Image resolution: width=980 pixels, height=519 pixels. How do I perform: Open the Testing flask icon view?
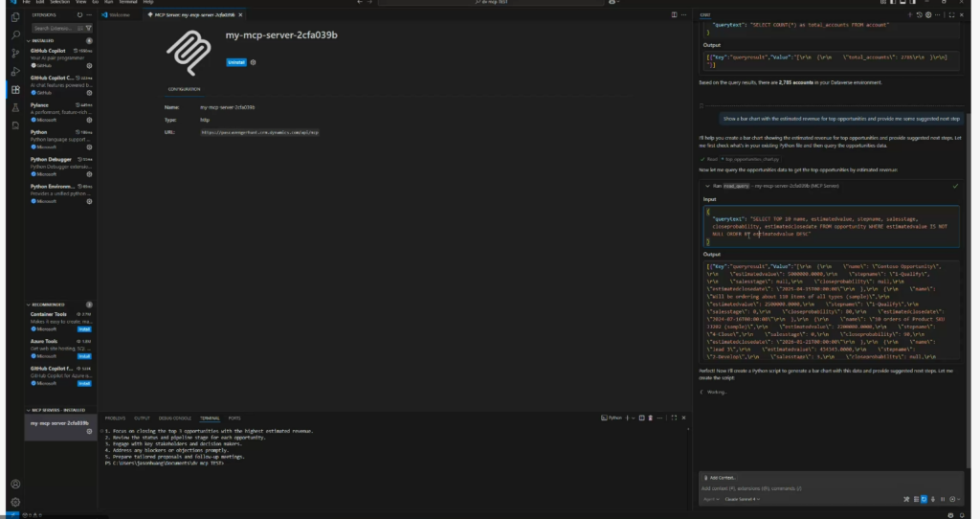15,108
